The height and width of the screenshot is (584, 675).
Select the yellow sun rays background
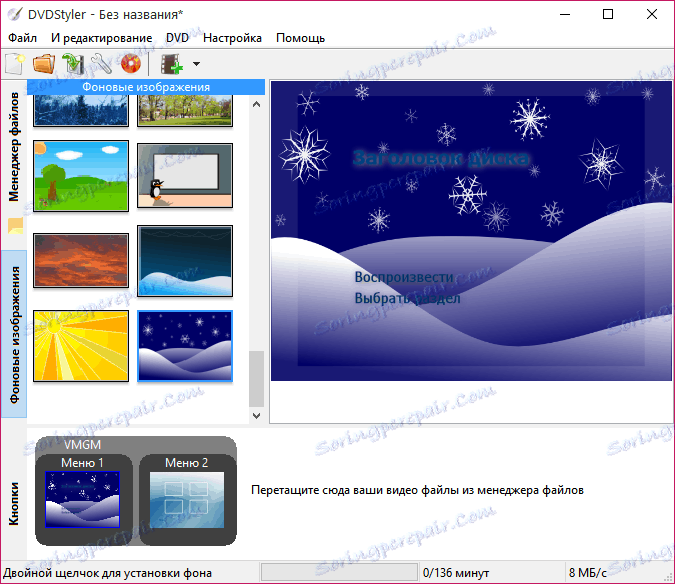[81, 346]
